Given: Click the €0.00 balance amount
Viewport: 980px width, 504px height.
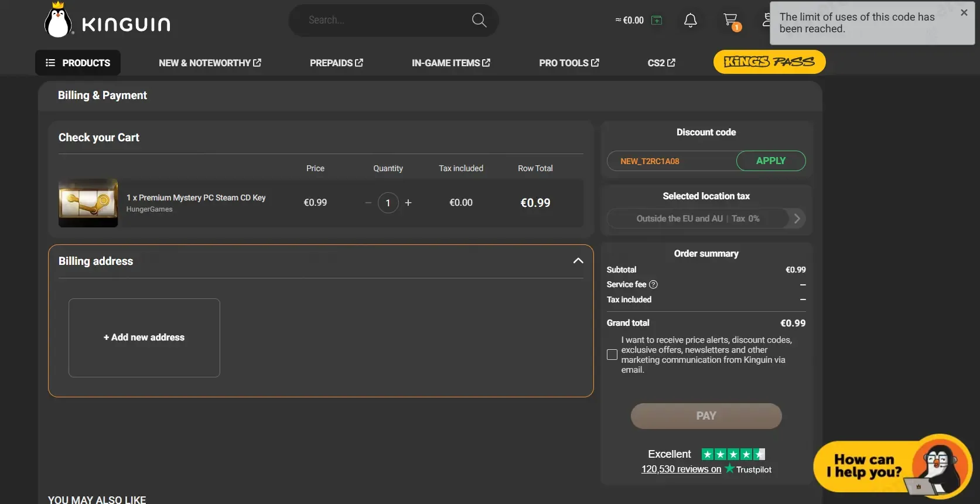Looking at the screenshot, I should coord(633,20).
